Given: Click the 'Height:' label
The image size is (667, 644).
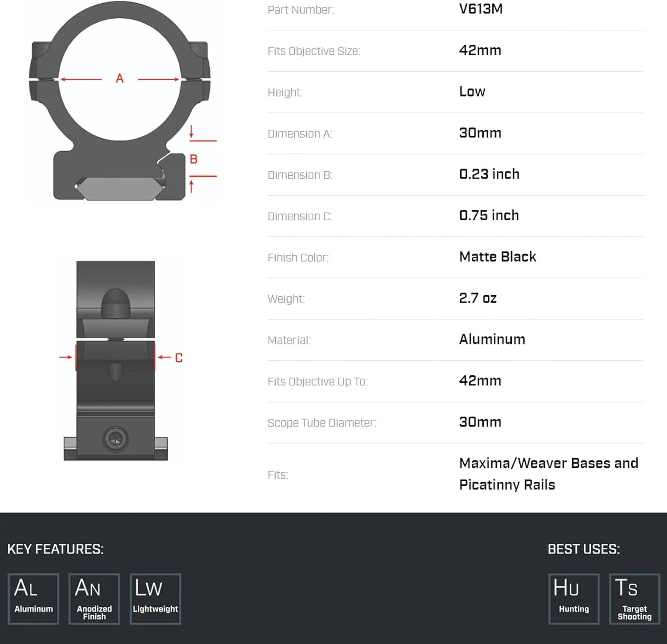Looking at the screenshot, I should (285, 93).
